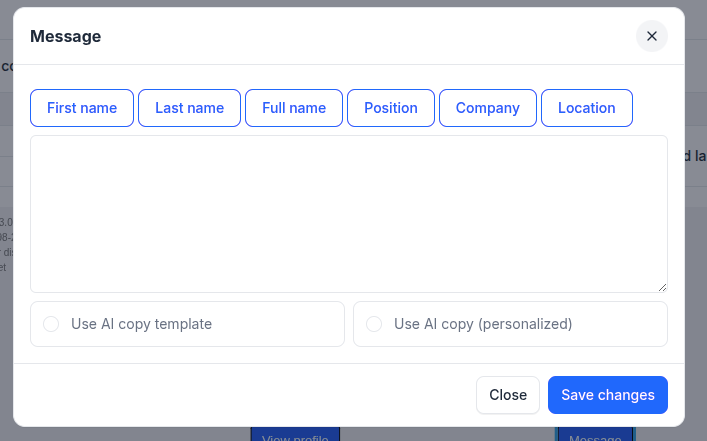Click the blue Message button behind the dialog
Screen dimensions: 707x441
595,435
